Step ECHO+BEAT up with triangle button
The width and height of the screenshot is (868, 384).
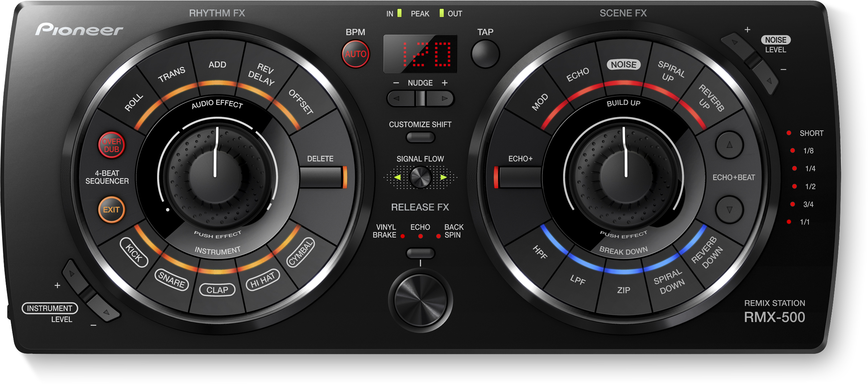[x=729, y=145]
